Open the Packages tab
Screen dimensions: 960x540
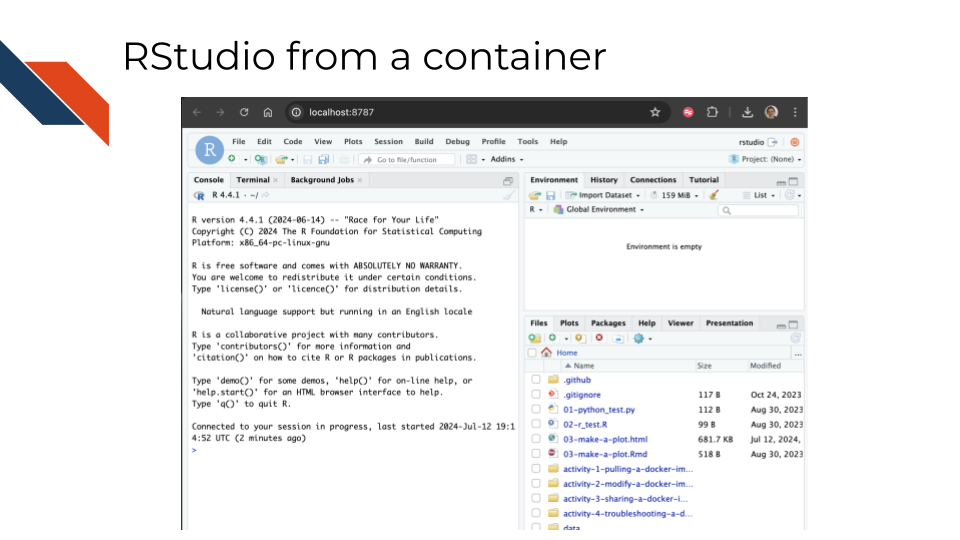pos(608,323)
